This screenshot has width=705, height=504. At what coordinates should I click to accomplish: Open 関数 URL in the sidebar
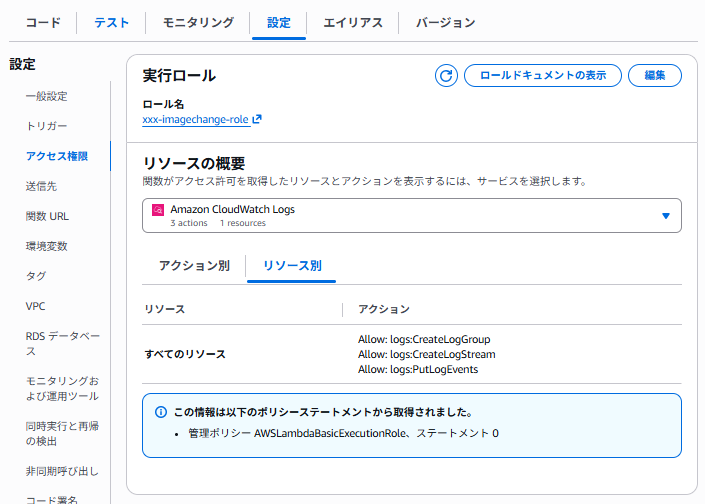[x=47, y=216]
